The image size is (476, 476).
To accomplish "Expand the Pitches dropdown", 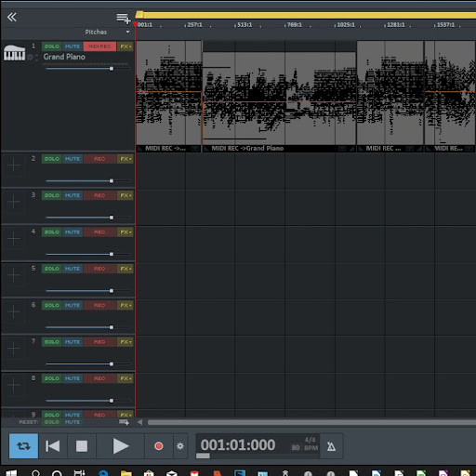I will [x=127, y=32].
